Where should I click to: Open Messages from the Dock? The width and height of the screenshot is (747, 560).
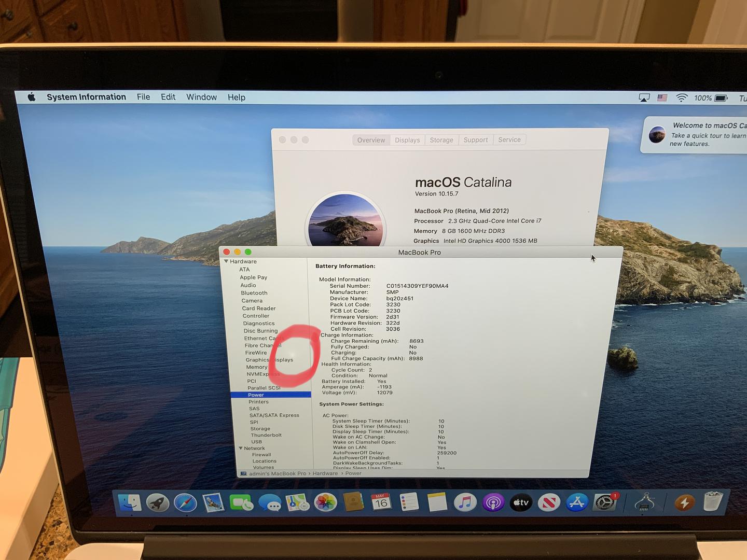pyautogui.click(x=270, y=502)
